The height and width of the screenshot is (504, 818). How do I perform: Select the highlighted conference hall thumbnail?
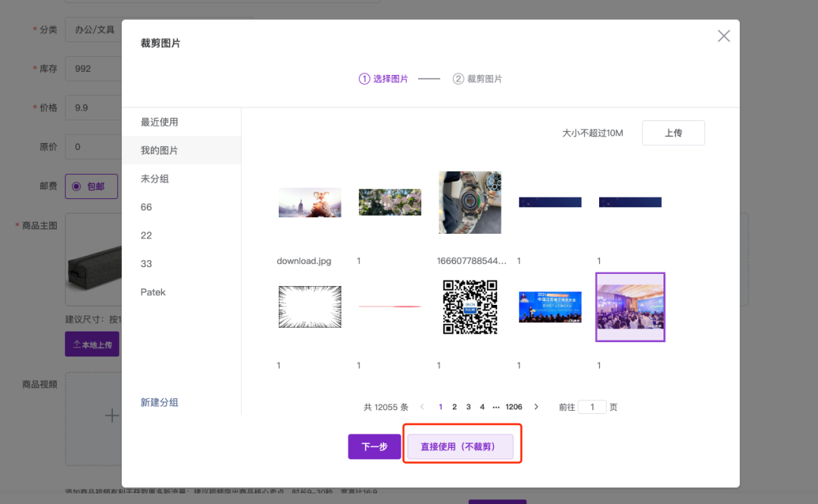click(630, 307)
